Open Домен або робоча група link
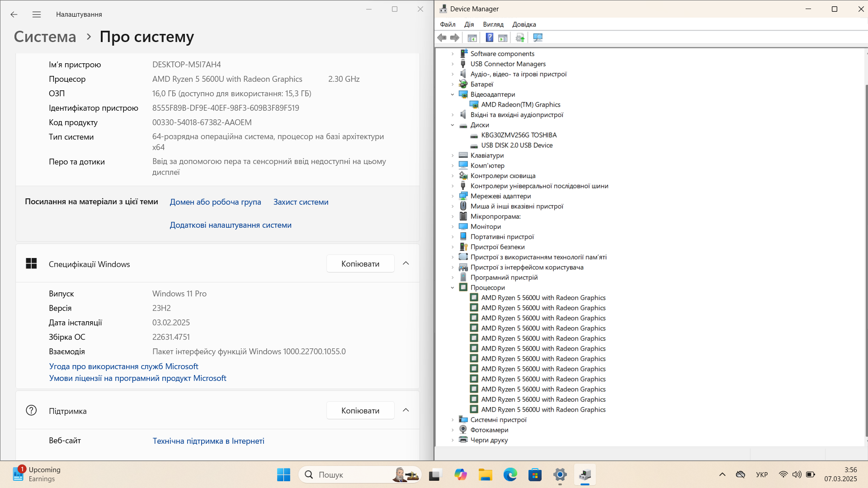The width and height of the screenshot is (868, 488). click(215, 202)
